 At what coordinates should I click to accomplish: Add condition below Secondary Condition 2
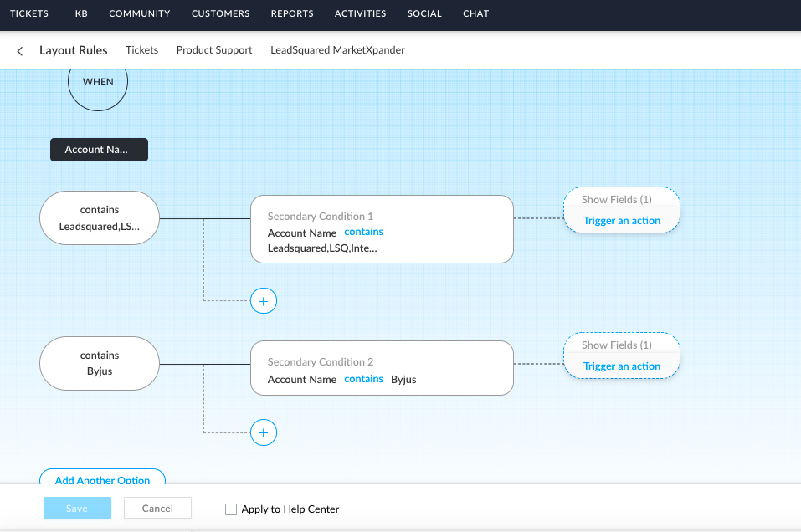click(x=264, y=432)
